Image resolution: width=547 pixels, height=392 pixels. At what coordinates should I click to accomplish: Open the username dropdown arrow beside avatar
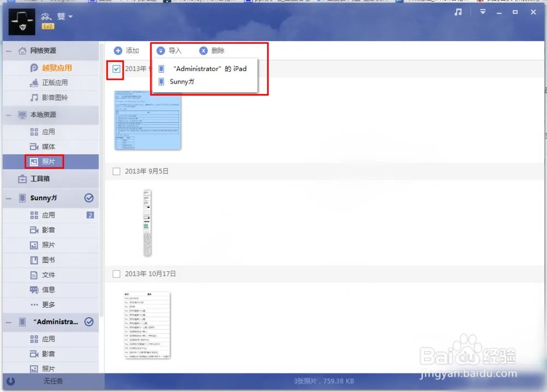(x=71, y=16)
